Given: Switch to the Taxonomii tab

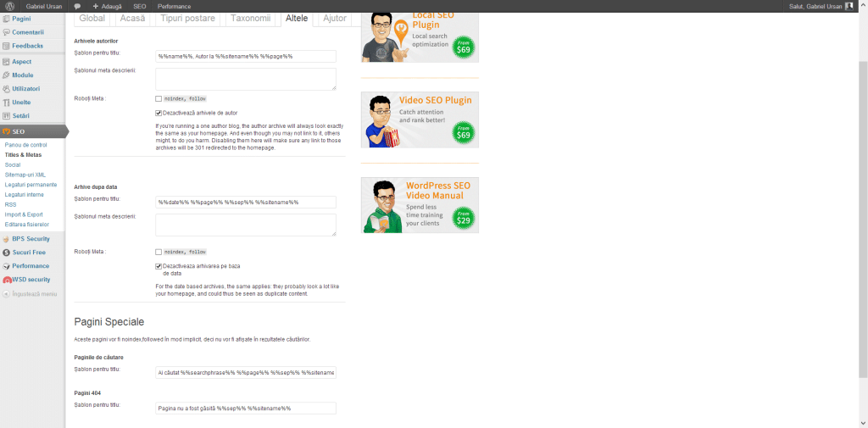Looking at the screenshot, I should pyautogui.click(x=251, y=18).
